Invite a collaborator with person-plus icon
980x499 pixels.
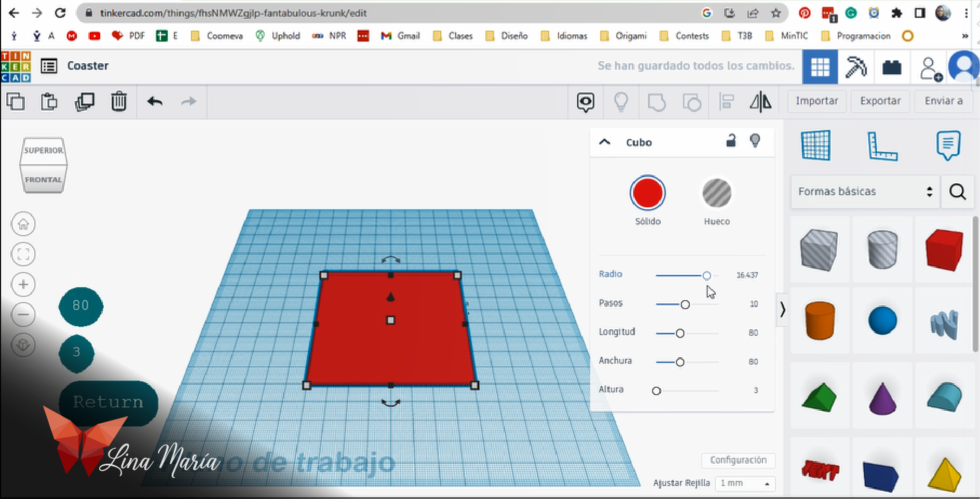[x=930, y=69]
